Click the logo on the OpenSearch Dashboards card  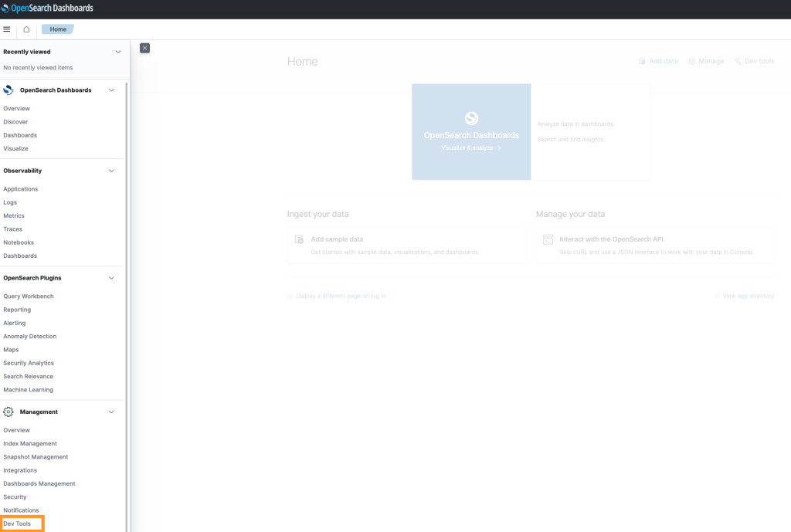[x=471, y=118]
